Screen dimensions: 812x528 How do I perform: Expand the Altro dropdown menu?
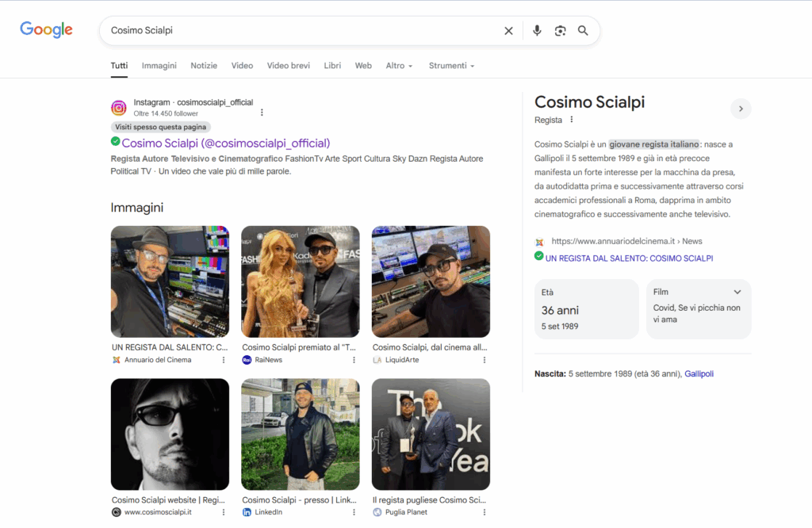(399, 66)
